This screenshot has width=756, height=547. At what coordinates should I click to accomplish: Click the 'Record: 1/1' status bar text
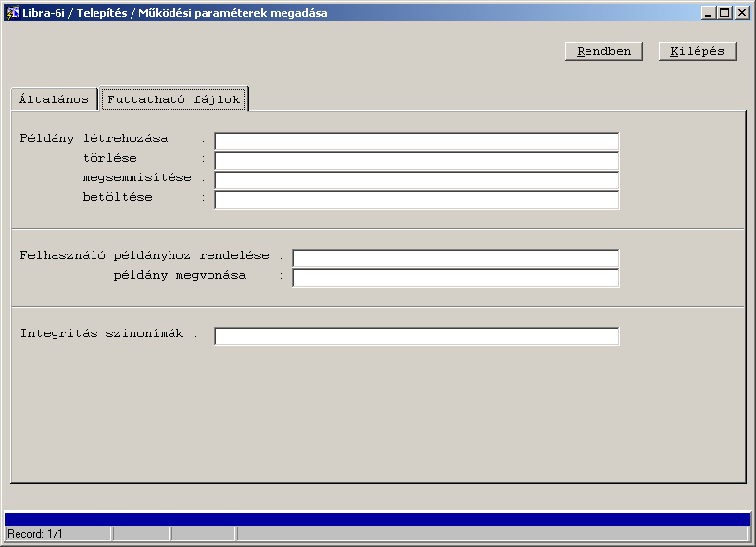point(35,534)
